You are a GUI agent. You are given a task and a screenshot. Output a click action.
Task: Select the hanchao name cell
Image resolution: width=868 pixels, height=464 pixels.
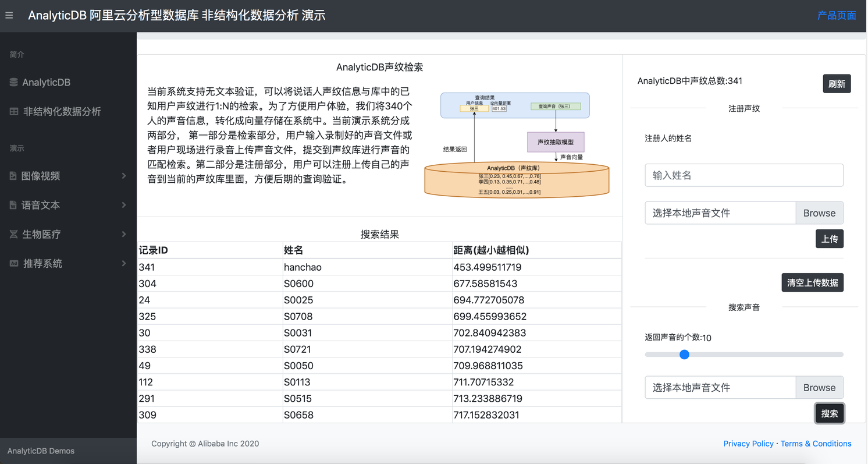(367, 267)
